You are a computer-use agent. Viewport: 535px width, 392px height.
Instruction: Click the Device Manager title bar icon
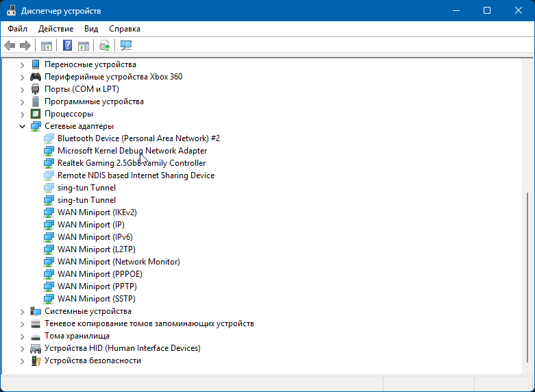click(x=11, y=10)
